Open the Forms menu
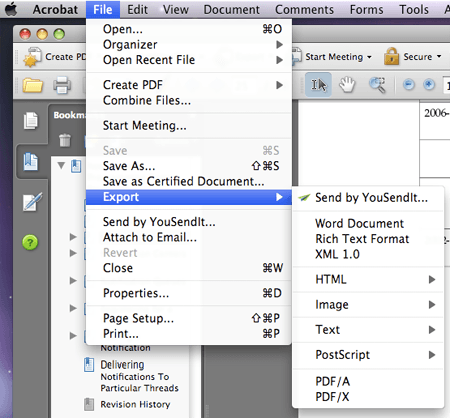 [x=366, y=9]
